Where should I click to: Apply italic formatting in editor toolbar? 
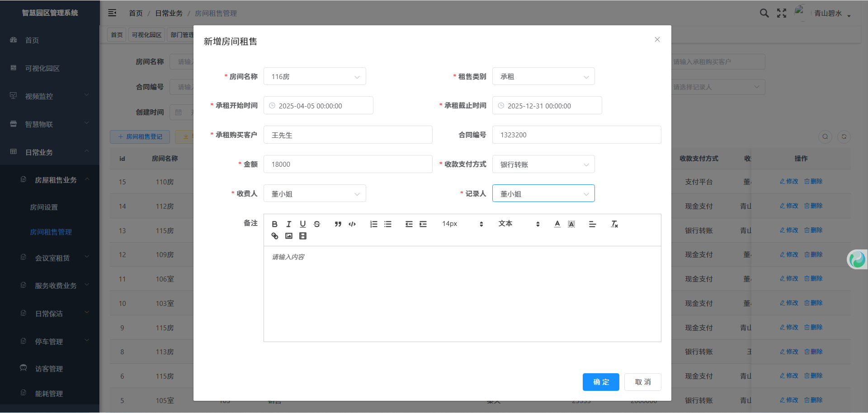(x=288, y=224)
